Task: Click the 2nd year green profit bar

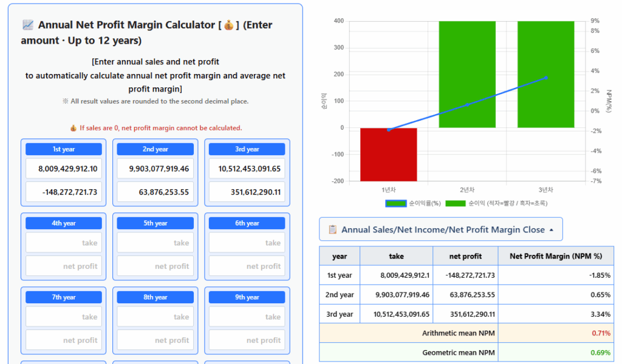Action: pyautogui.click(x=467, y=74)
